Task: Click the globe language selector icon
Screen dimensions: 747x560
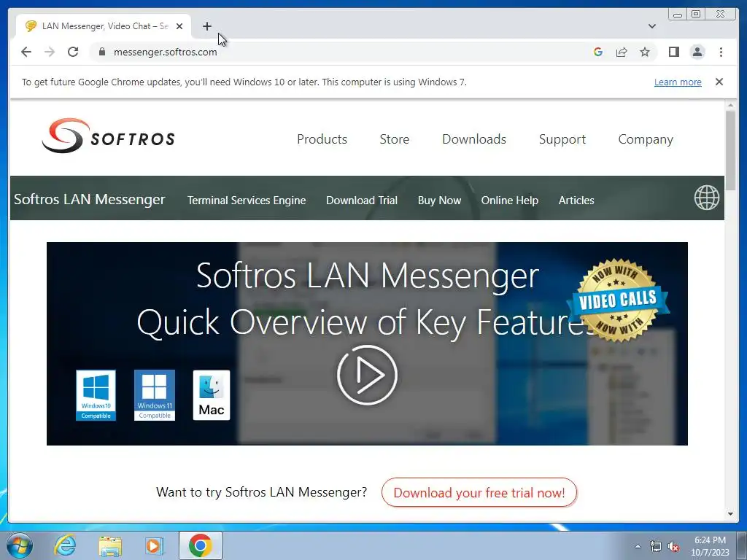Action: 706,198
